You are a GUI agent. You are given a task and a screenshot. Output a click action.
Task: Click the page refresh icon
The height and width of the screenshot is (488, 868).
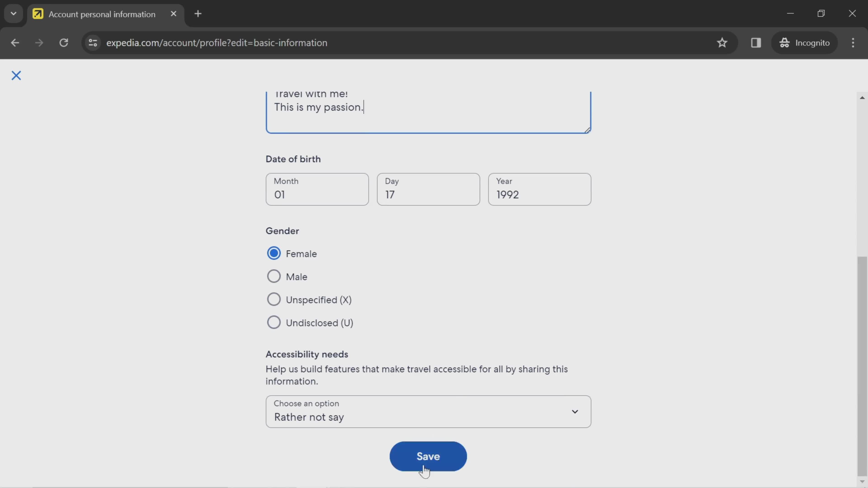click(64, 42)
